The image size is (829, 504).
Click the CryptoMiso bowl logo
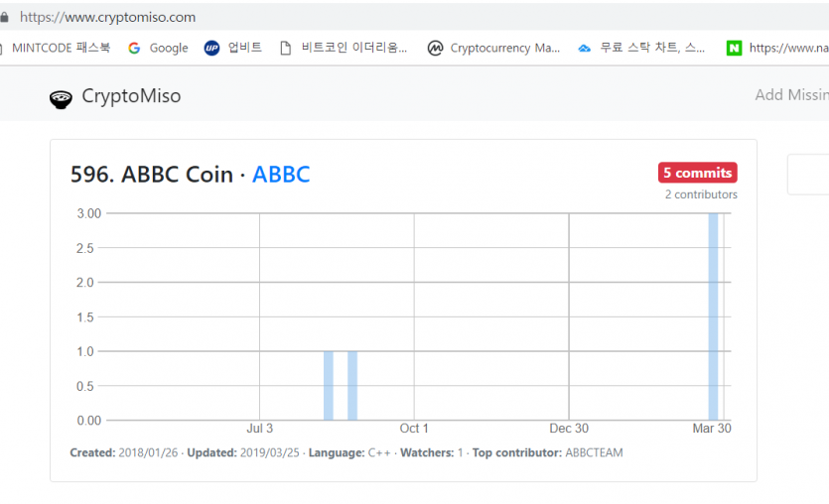click(61, 99)
